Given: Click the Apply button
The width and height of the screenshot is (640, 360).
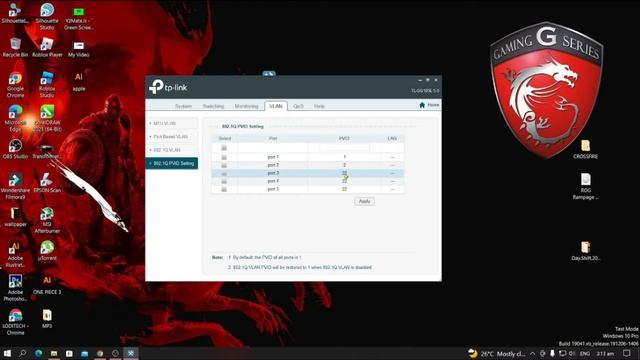Looking at the screenshot, I should coord(364,201).
